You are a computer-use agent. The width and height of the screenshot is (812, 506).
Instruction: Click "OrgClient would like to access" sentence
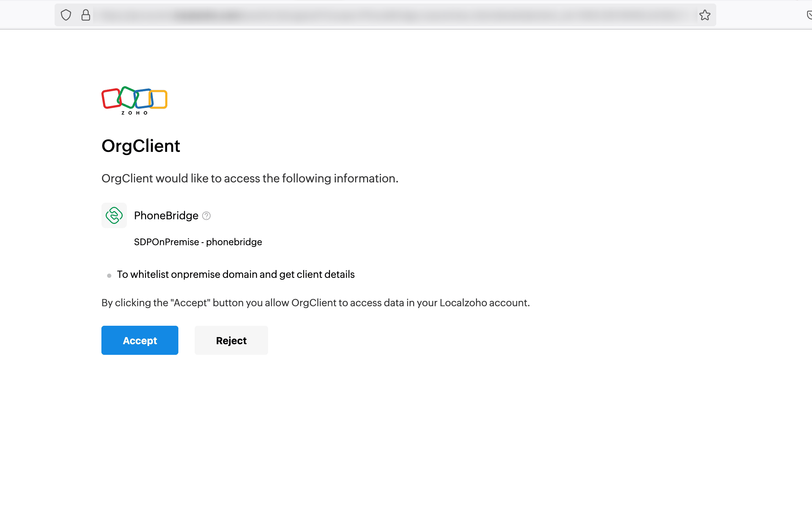[250, 178]
